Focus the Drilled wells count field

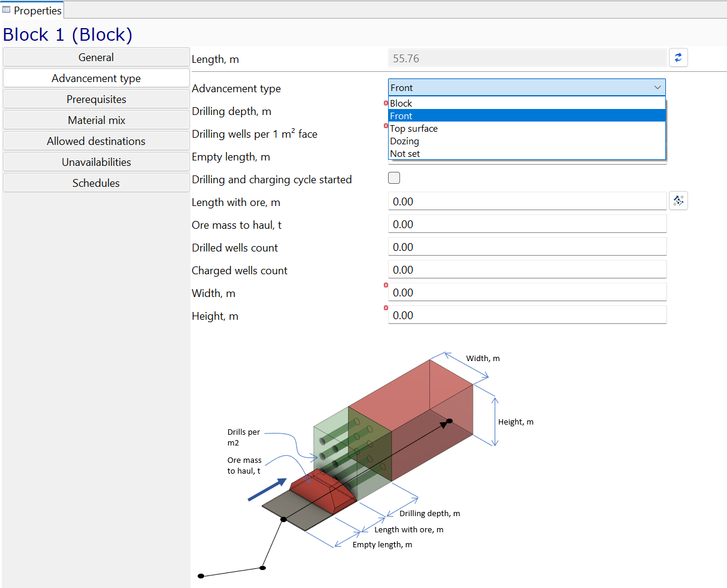tap(527, 247)
